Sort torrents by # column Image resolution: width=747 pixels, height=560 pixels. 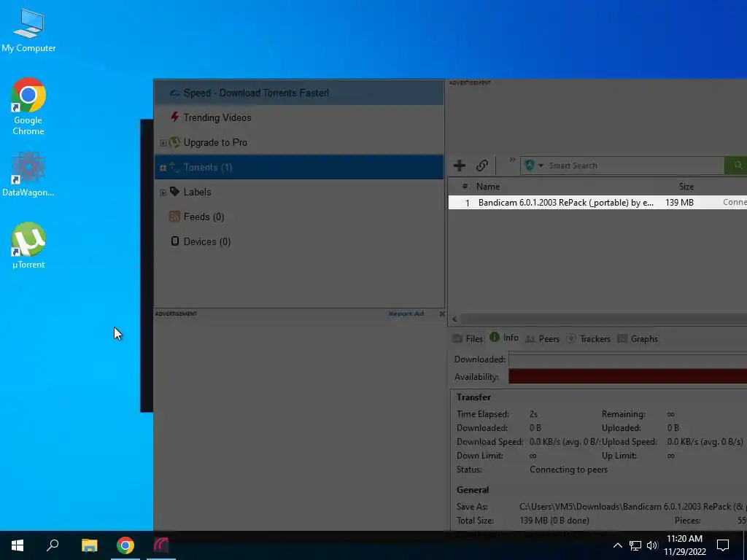465,186
